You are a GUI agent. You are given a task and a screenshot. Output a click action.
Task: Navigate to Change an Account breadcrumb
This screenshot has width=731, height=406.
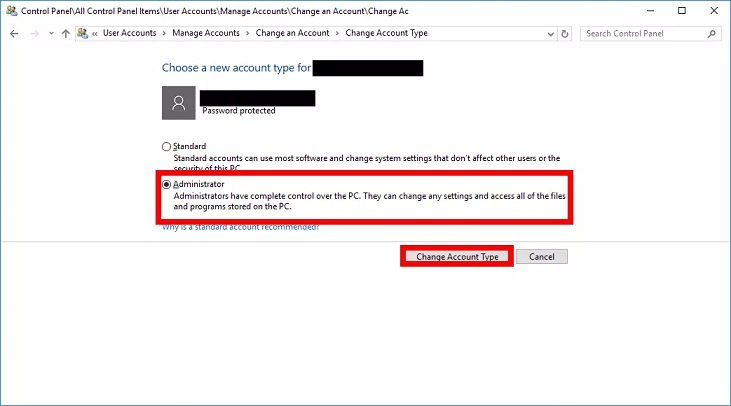(291, 33)
